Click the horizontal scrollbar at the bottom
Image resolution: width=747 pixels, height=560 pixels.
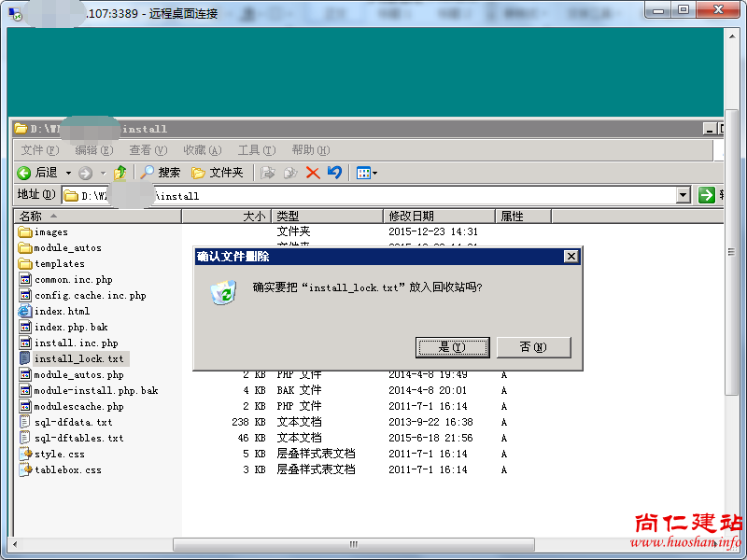pyautogui.click(x=353, y=544)
